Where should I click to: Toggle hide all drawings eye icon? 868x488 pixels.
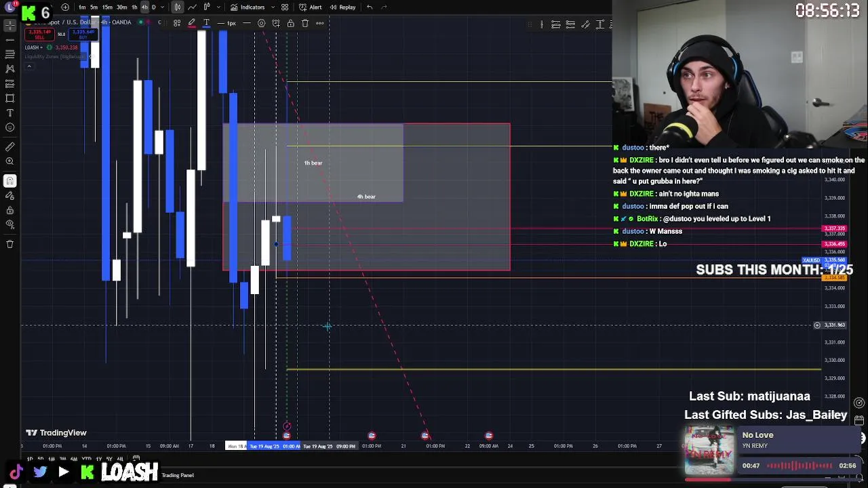pos(9,224)
